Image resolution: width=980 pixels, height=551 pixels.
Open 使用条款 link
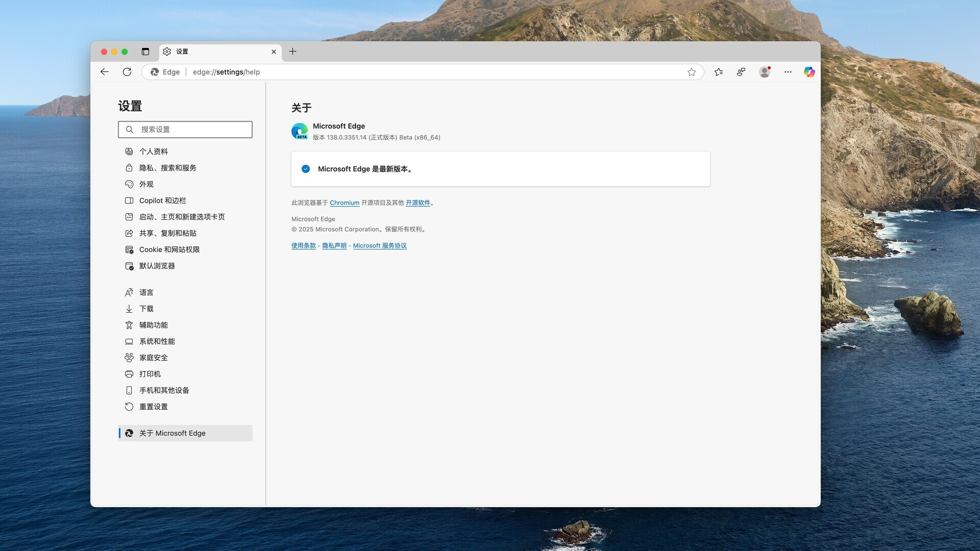(304, 246)
